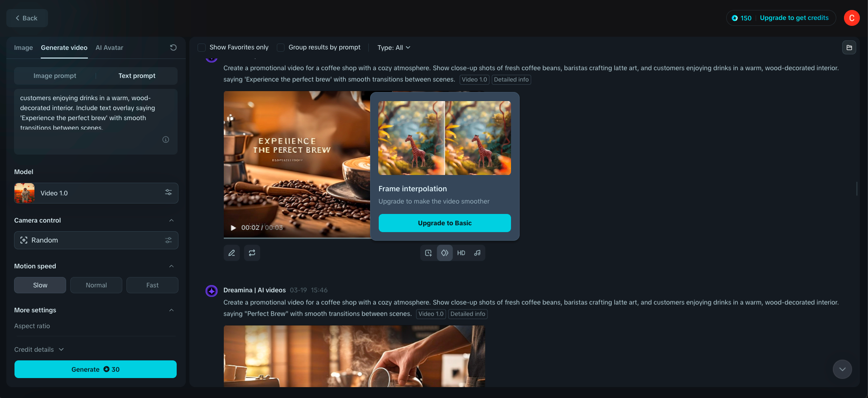868x398 pixels.
Task: Click the credits coin icon showing 150
Action: click(x=734, y=18)
